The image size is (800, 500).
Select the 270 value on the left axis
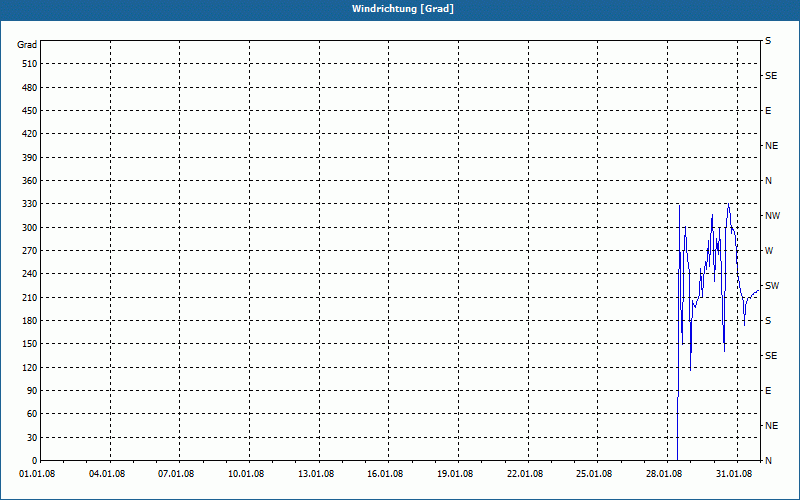coord(30,251)
